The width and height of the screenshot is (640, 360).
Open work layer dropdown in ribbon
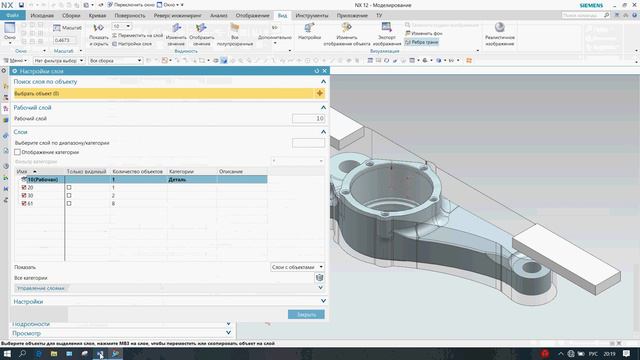(122, 26)
